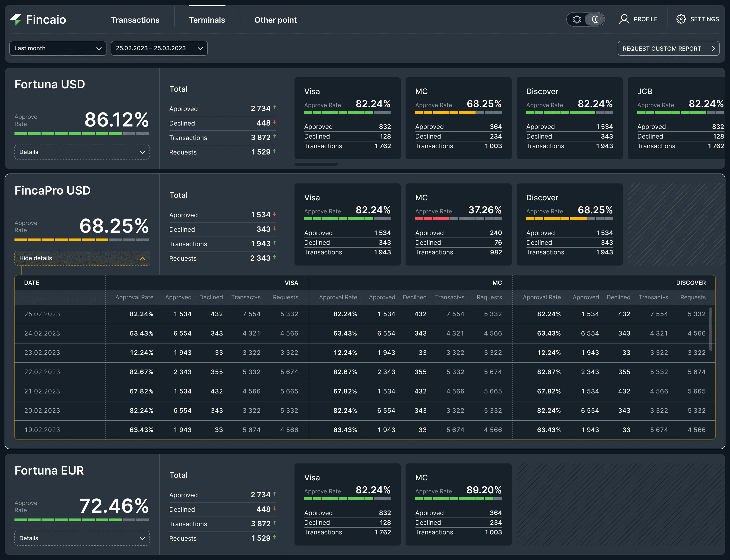Select the 23.02.2023 row in table
Image resolution: width=730 pixels, height=560 pixels.
(x=42, y=353)
